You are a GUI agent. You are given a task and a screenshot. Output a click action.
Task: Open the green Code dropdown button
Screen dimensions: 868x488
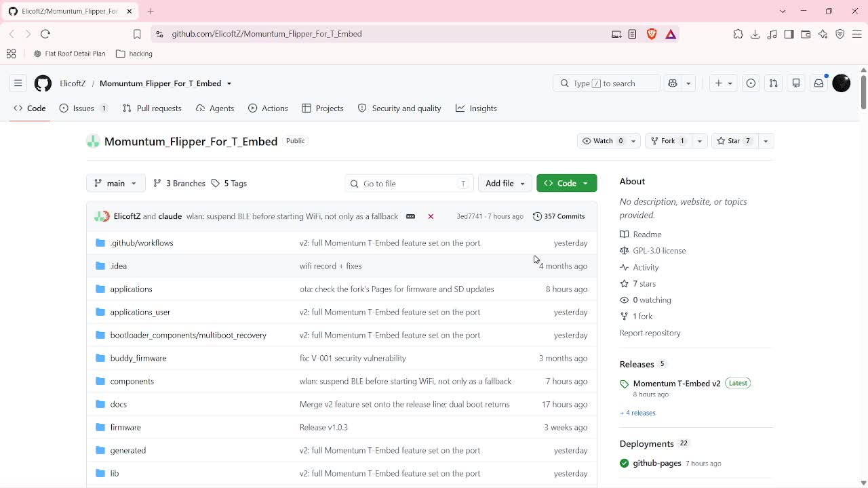[567, 184]
